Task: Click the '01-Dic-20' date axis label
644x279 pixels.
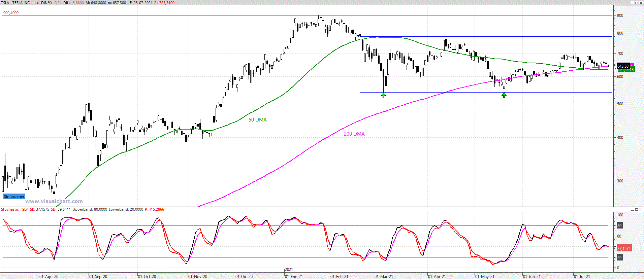Action: (x=244, y=277)
